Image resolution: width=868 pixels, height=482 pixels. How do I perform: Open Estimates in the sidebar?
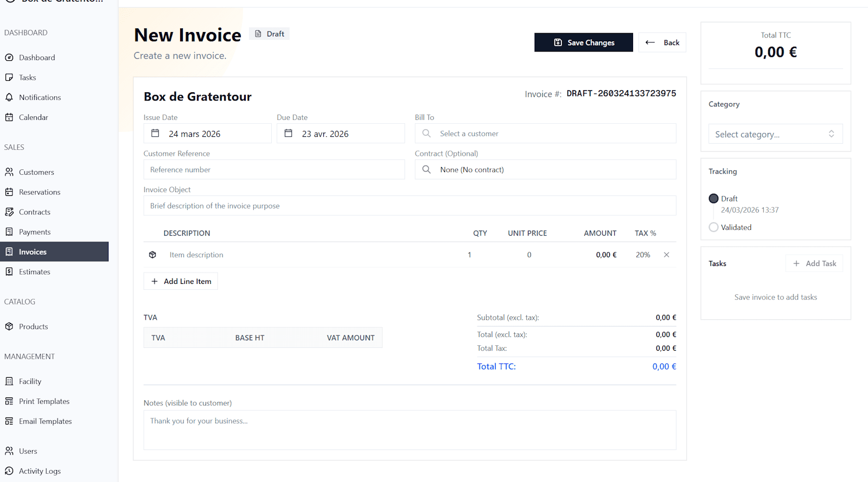coord(35,271)
